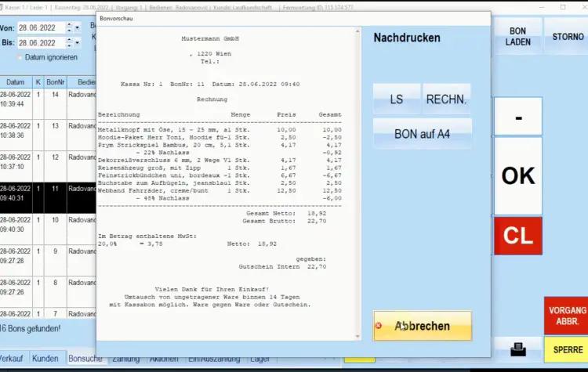
Task: Switch to the Kunden tab
Action: 45,358
